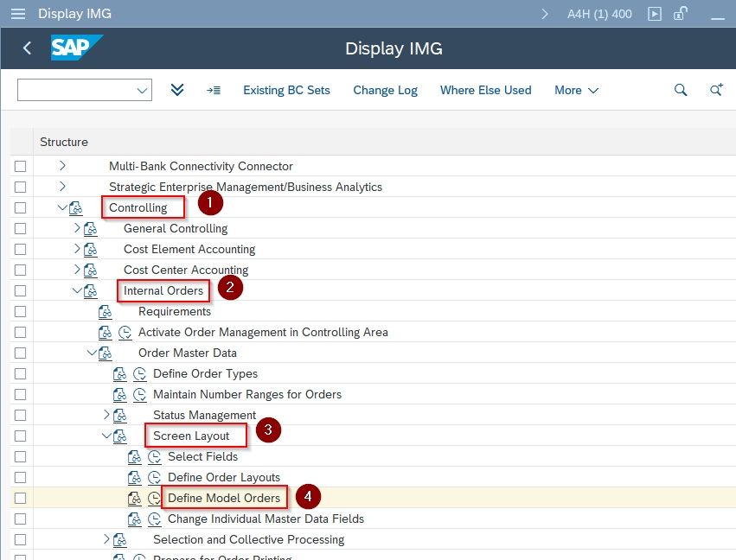Collapse the Internal Orders node
The height and width of the screenshot is (560, 736).
(78, 290)
